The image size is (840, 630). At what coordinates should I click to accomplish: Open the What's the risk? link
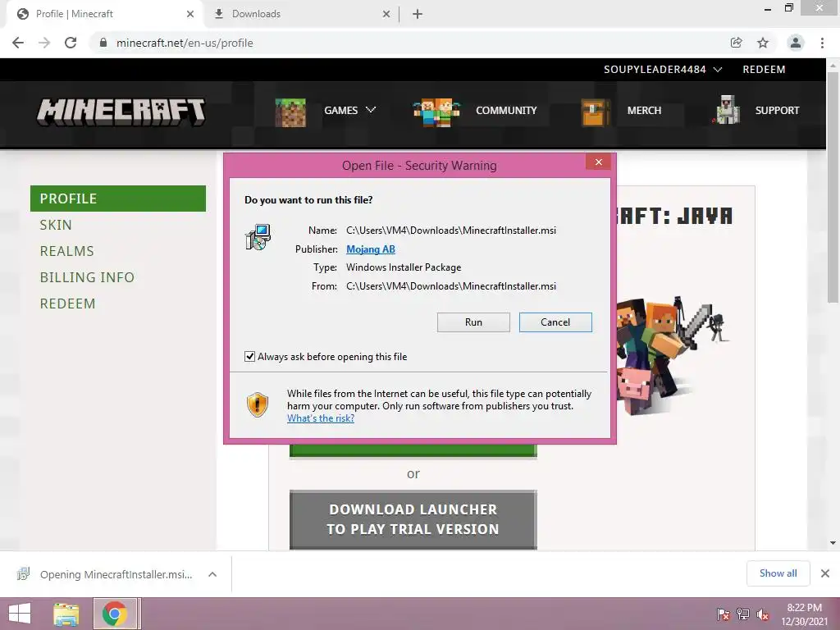pyautogui.click(x=321, y=418)
